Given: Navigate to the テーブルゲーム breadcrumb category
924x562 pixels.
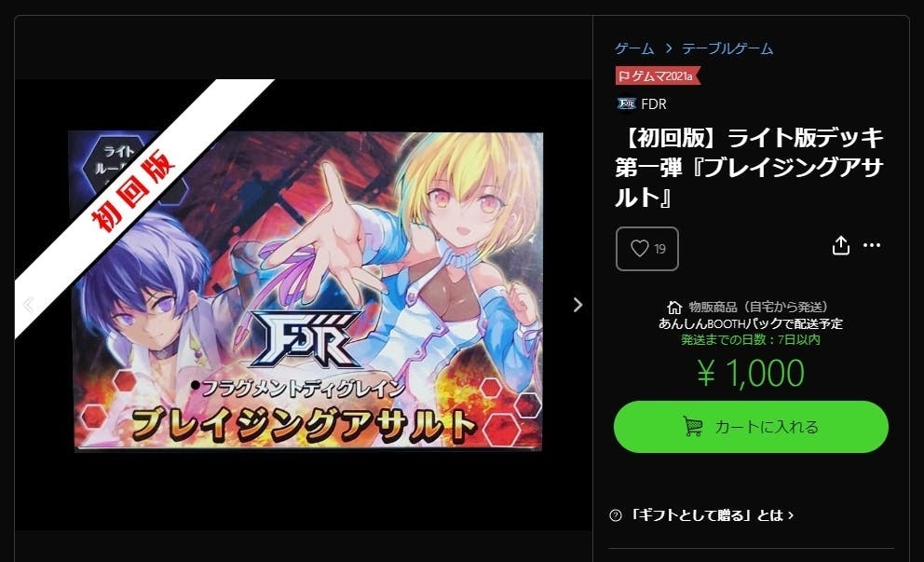Looking at the screenshot, I should pos(727,48).
